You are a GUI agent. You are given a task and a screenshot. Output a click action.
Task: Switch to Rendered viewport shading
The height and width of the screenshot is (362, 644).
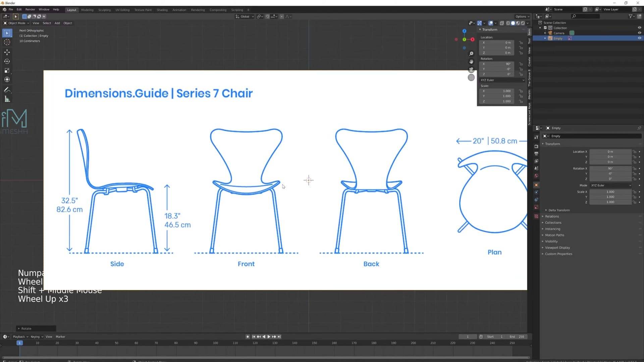523,23
